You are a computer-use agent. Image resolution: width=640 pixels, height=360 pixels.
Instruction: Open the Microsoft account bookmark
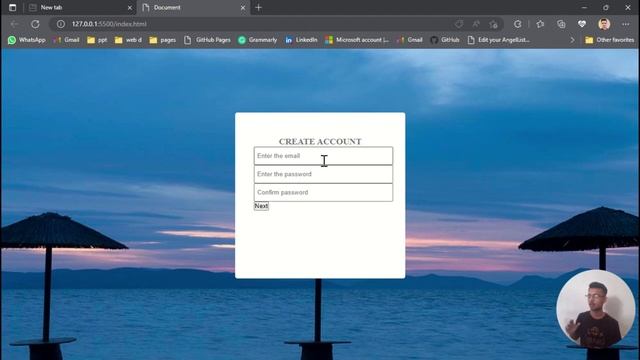click(357, 40)
